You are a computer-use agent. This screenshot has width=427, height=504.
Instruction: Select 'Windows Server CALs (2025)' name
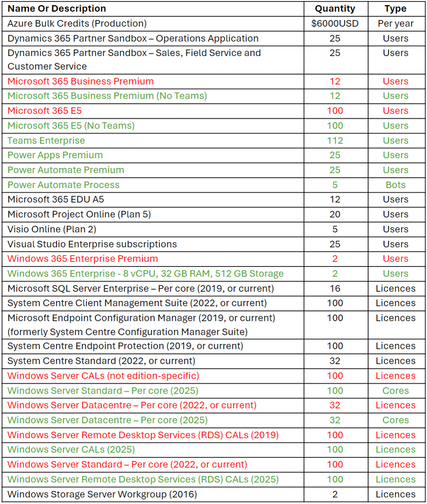coord(71,449)
